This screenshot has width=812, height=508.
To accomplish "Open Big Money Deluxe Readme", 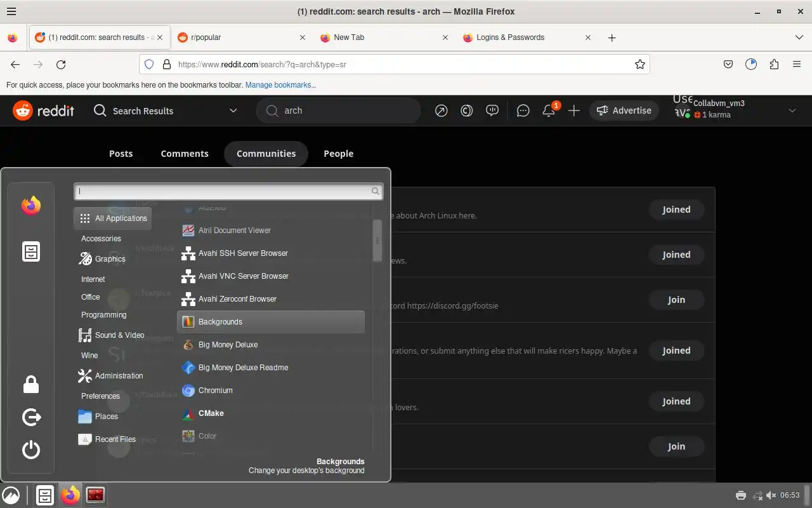I will tap(270, 368).
